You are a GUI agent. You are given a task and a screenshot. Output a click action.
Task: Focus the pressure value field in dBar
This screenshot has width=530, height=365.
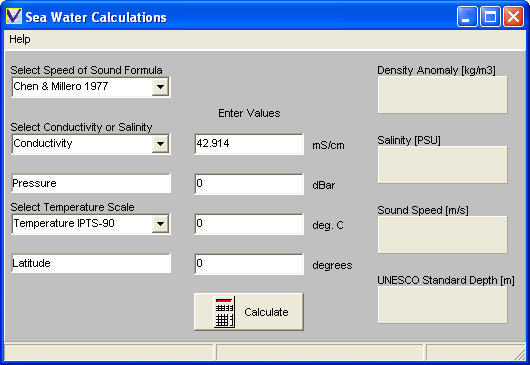[249, 184]
